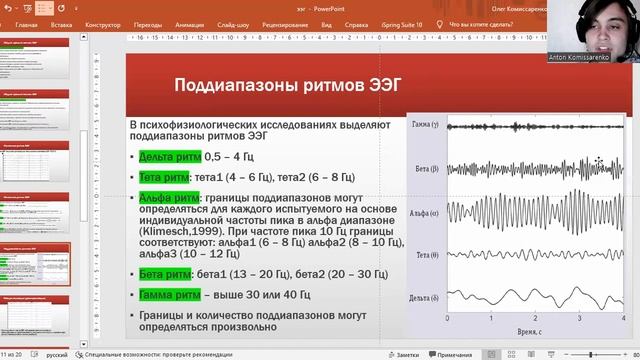Select the currently highlighted slide 11 thumbnail

(35, 264)
